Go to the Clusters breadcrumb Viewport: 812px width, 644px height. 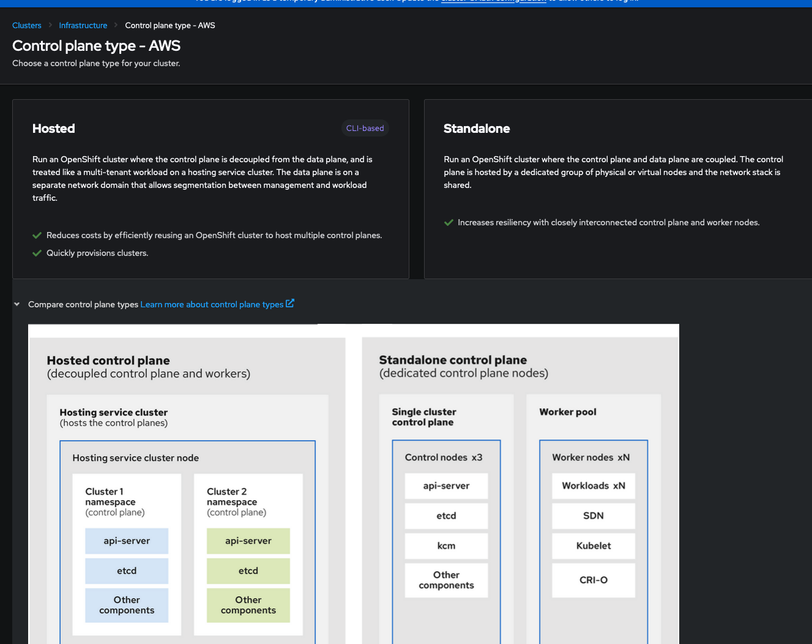pos(27,26)
